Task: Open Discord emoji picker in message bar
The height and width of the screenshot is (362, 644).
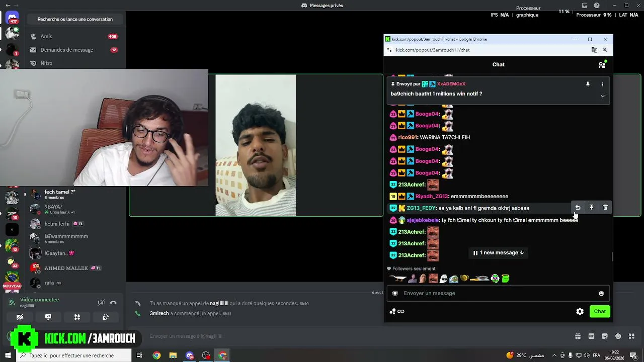Action: coord(618,336)
